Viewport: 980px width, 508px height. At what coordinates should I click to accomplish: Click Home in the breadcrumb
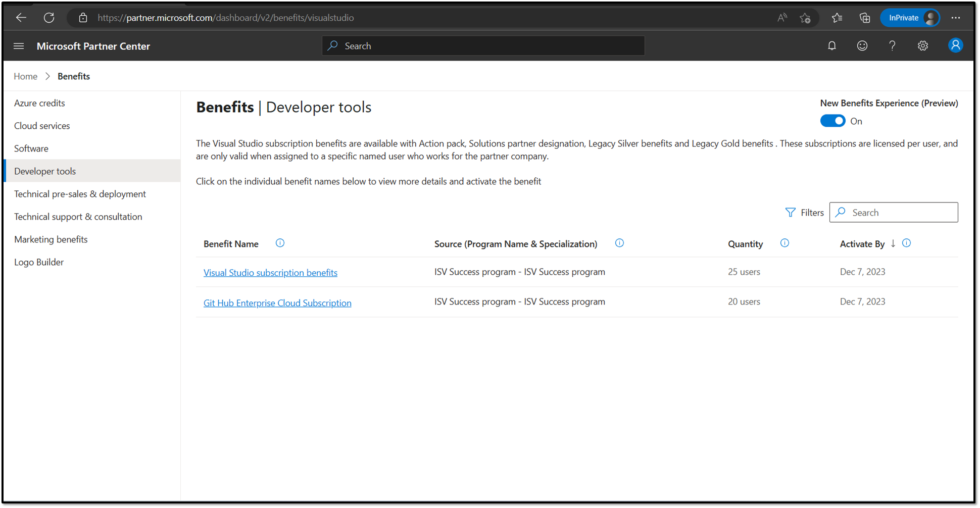(25, 76)
